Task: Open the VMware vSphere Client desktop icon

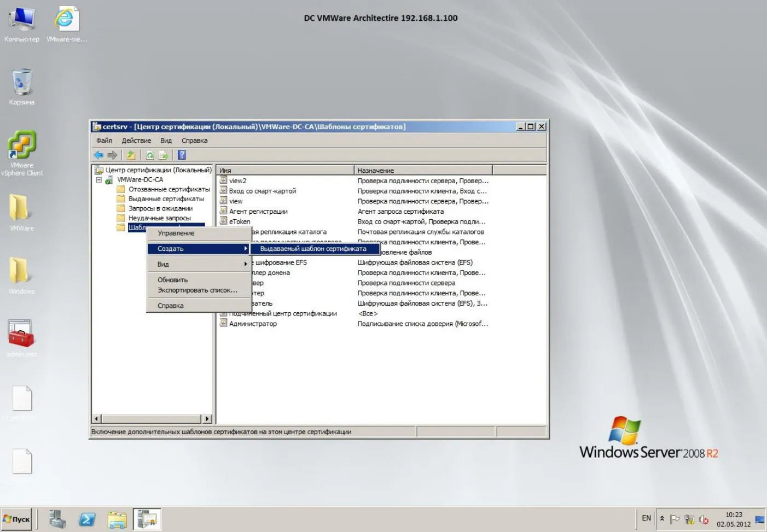Action: click(x=22, y=153)
